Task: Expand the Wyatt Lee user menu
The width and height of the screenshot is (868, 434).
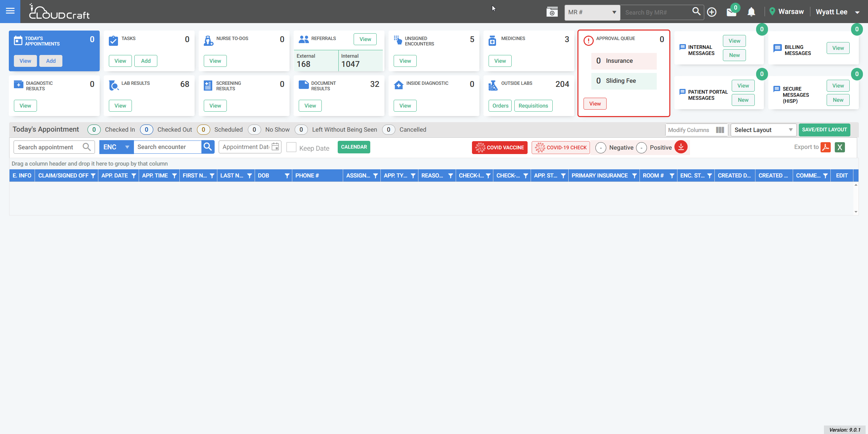Action: pyautogui.click(x=857, y=13)
